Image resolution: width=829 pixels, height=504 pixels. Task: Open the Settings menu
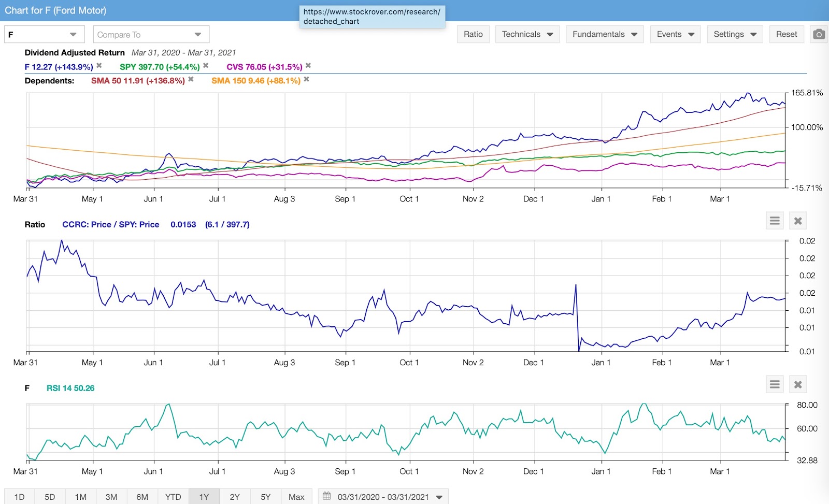tap(735, 34)
